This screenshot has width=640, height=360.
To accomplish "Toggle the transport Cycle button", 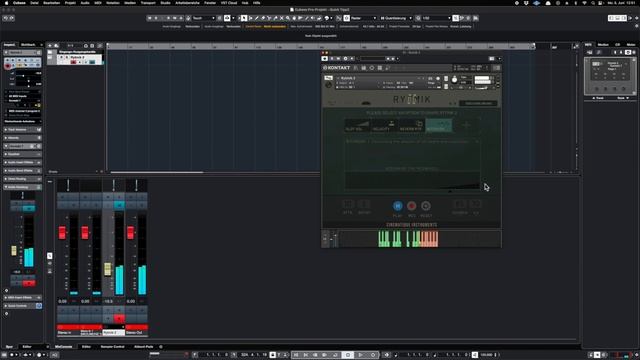I will pos(336,355).
